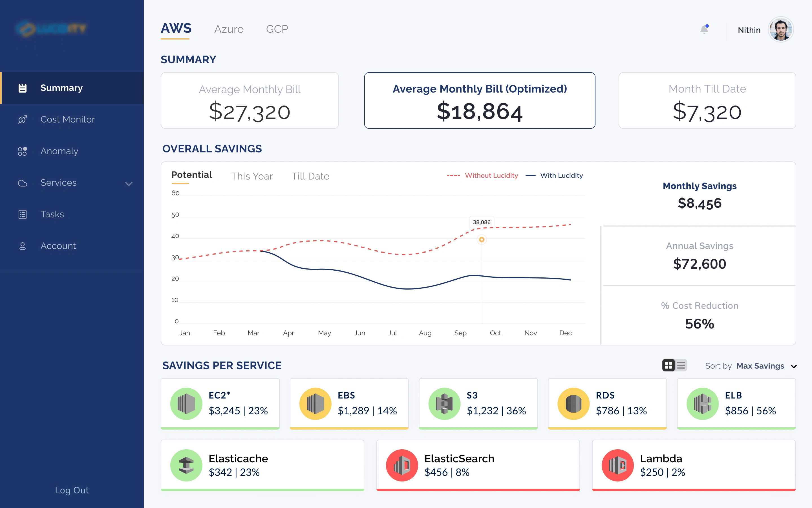Click S3 savings text $1,232 | 36%
Image resolution: width=812 pixels, height=508 pixels.
[x=496, y=411]
